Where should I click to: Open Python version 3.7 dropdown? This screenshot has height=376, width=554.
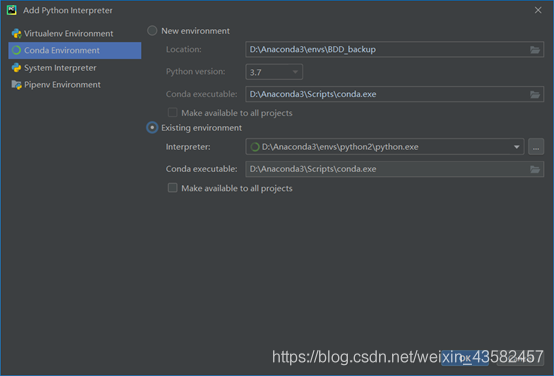tap(274, 72)
